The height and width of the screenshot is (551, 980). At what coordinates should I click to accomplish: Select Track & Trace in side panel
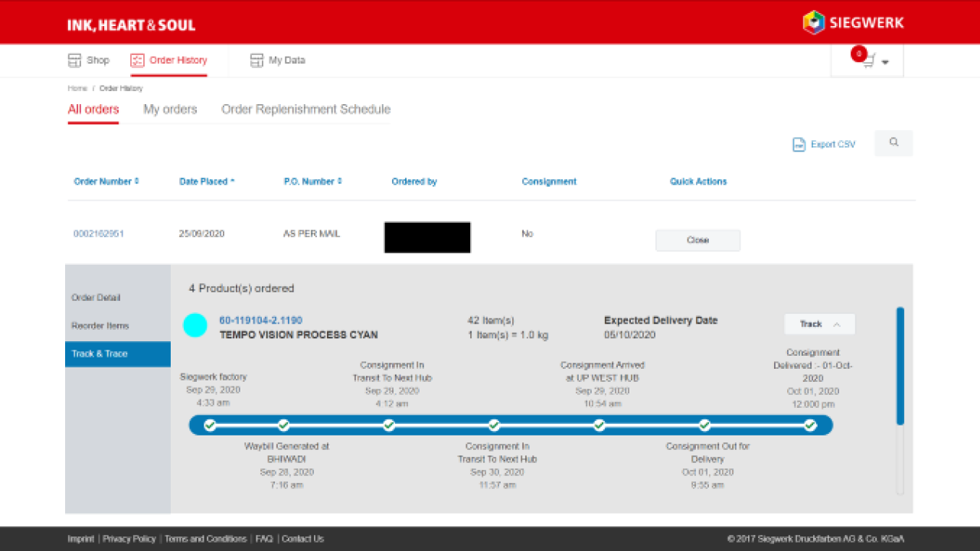118,354
